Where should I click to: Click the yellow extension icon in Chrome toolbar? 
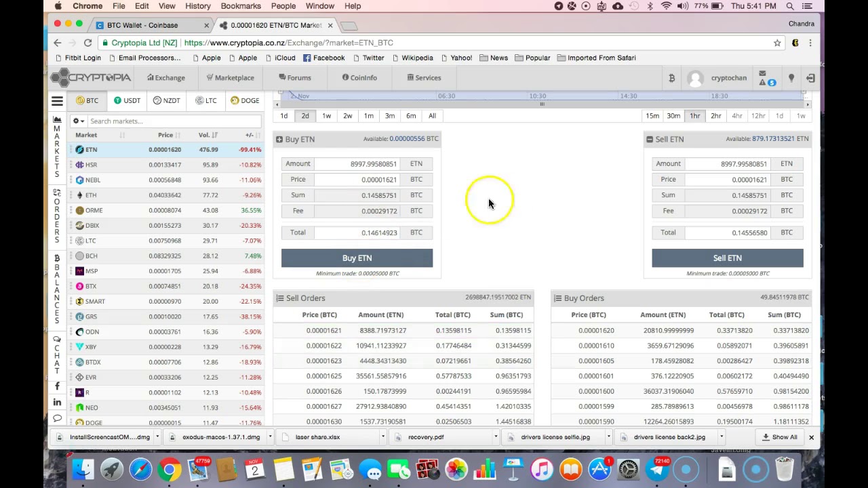tap(795, 43)
